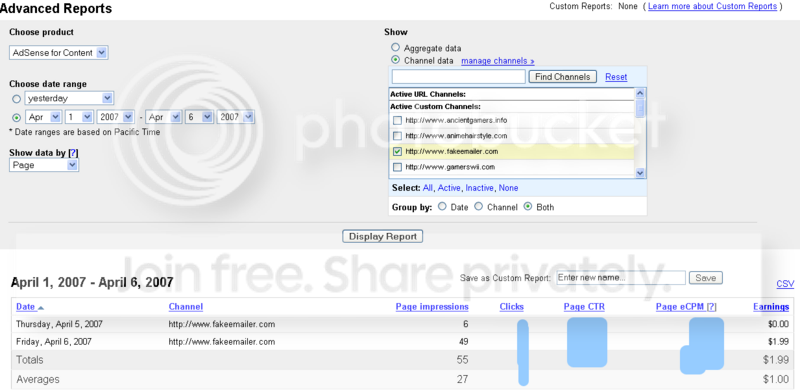The image size is (800, 392).
Task: Click the $1.00 average earnings value
Action: pos(776,379)
